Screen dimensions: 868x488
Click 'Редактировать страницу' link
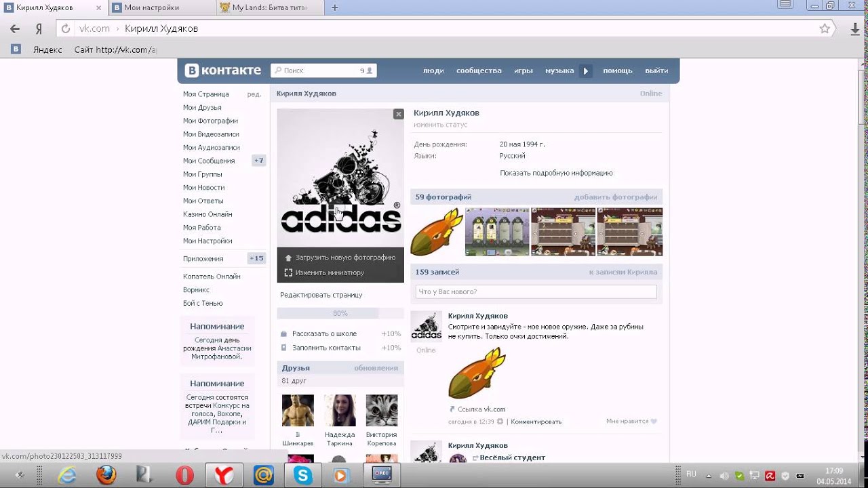tap(321, 295)
